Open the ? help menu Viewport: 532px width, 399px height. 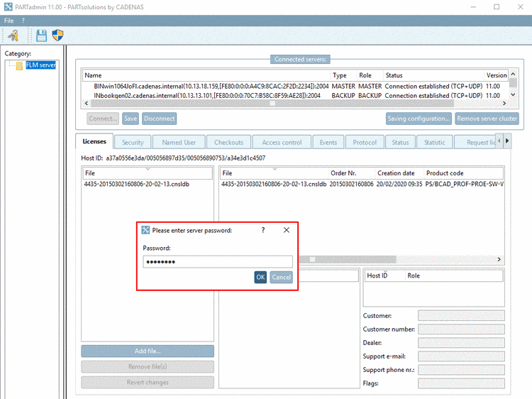[23, 21]
